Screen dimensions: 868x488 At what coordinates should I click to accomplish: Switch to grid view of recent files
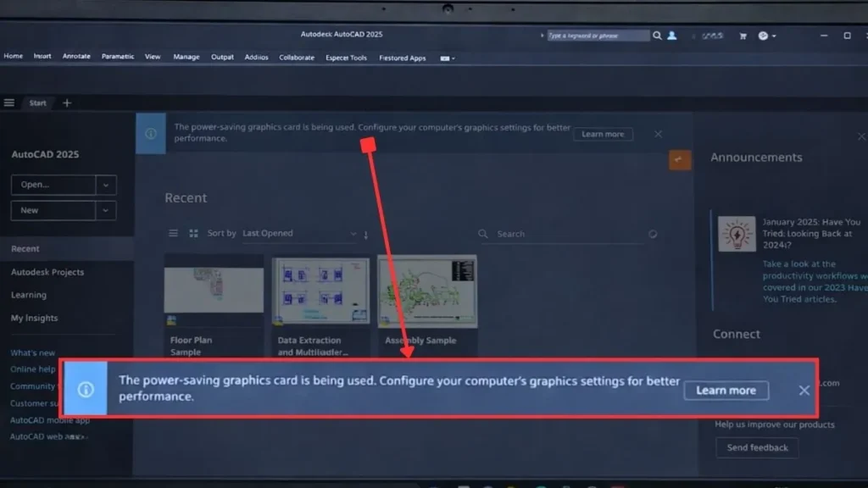pyautogui.click(x=192, y=233)
